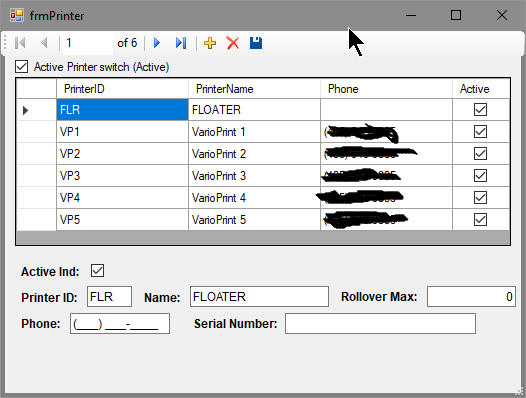Screen dimensions: 526x398
Task: Sort by the PrinterID column header
Action: pos(122,89)
